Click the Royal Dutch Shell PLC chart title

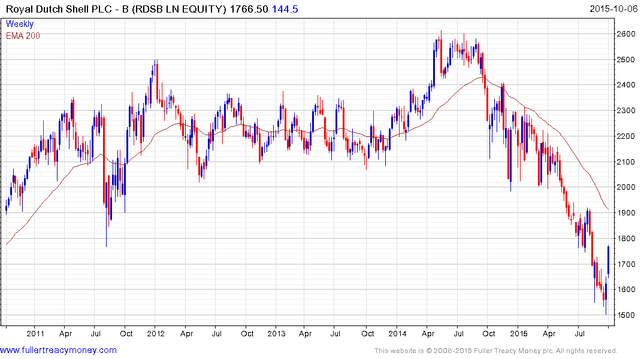point(116,9)
